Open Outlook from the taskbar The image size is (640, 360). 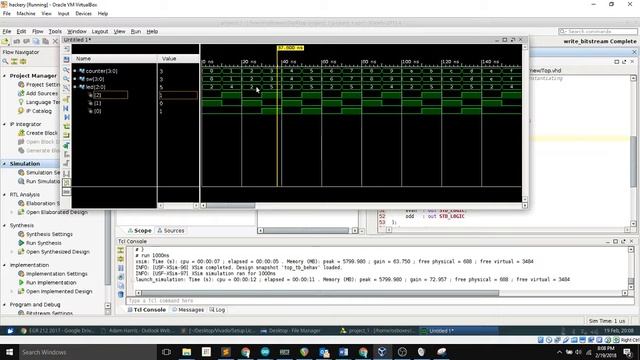coord(324,352)
